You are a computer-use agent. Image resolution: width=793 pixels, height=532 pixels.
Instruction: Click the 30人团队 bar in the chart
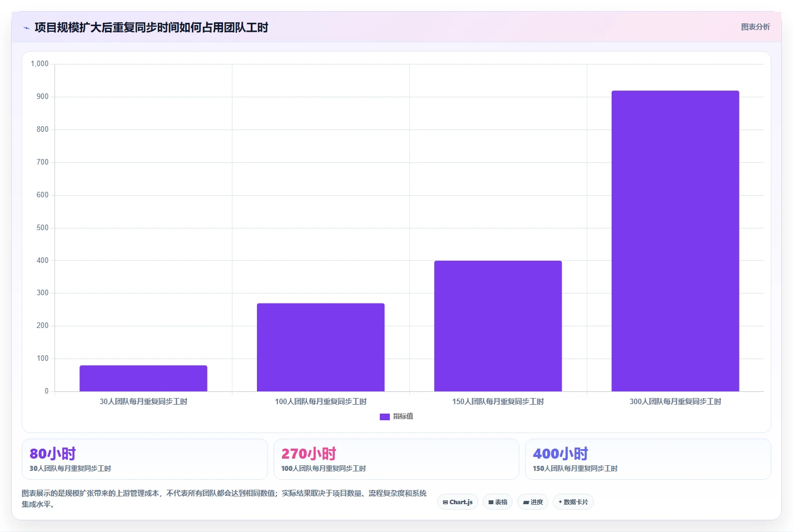[x=143, y=378]
